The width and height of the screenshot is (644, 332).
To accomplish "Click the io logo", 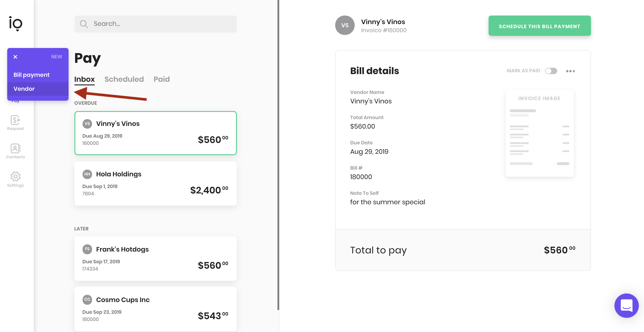I will (16, 23).
